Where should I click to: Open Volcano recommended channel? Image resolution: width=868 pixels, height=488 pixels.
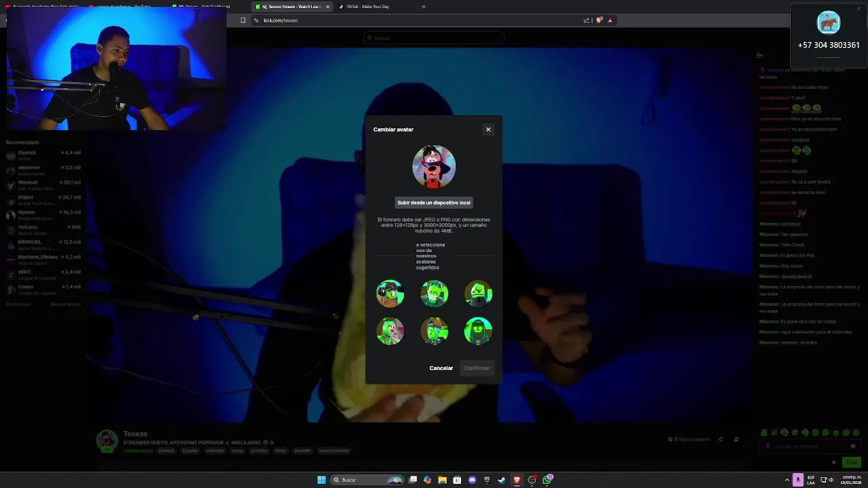tap(42, 230)
